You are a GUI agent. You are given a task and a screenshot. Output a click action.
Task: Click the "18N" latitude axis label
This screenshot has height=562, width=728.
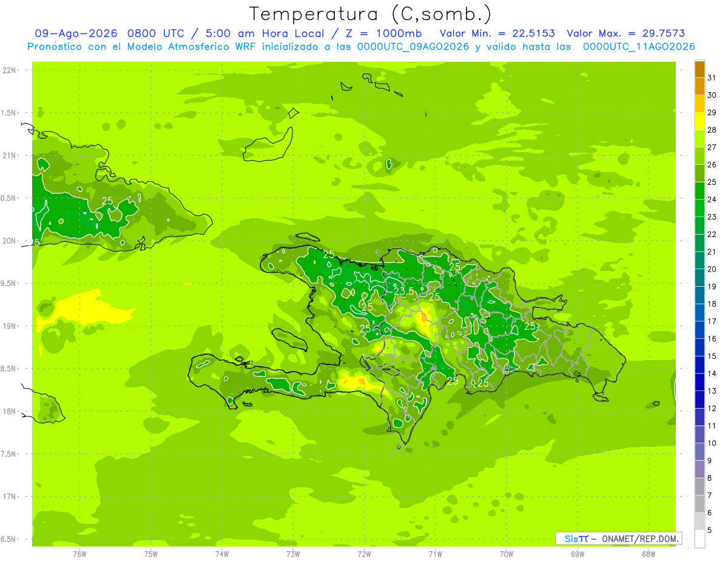coord(9,411)
